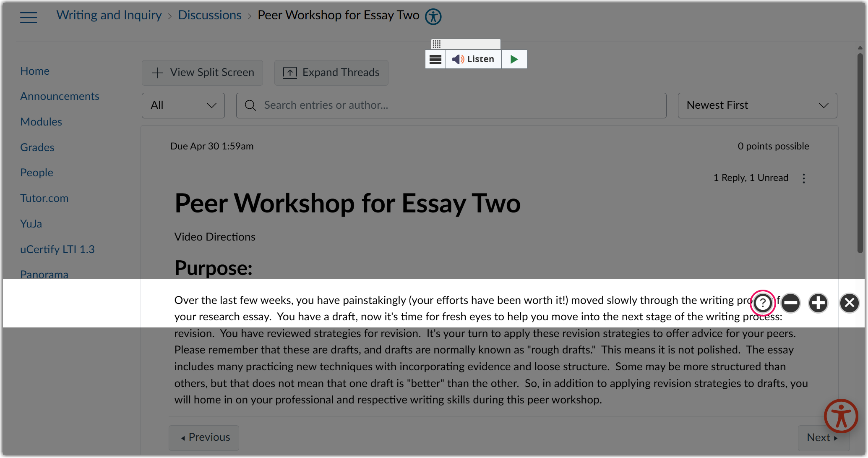The image size is (868, 458).
Task: Open the ReadSpeaker menu icon
Action: click(435, 59)
